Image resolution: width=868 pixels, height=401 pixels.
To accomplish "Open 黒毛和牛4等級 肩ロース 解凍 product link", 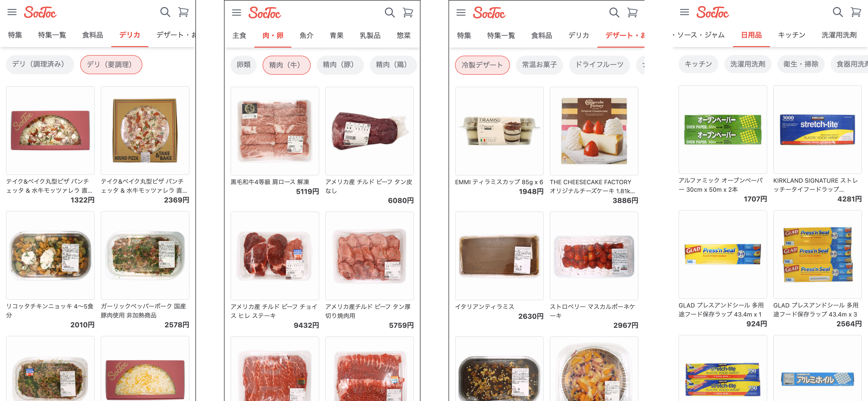I will (270, 182).
